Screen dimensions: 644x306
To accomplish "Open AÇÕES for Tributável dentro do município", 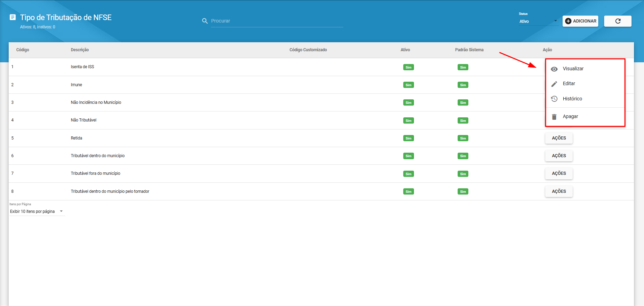I will pos(559,156).
